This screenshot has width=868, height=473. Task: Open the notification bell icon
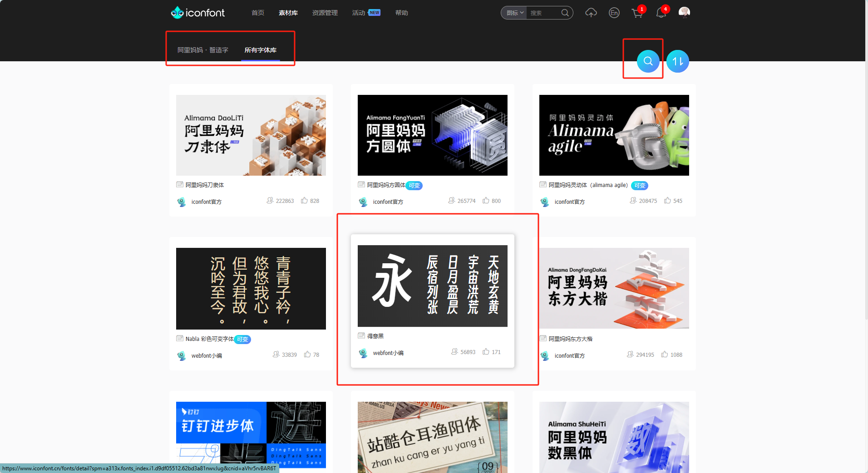(x=661, y=13)
